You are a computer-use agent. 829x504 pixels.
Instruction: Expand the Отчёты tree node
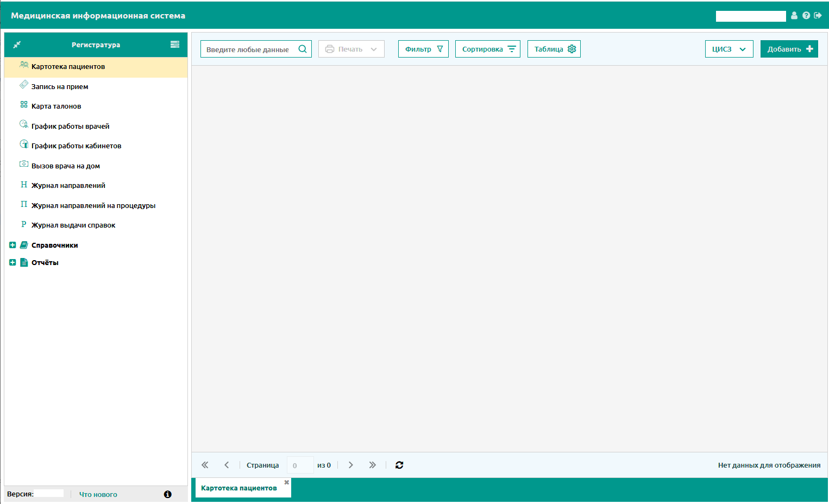(x=12, y=262)
